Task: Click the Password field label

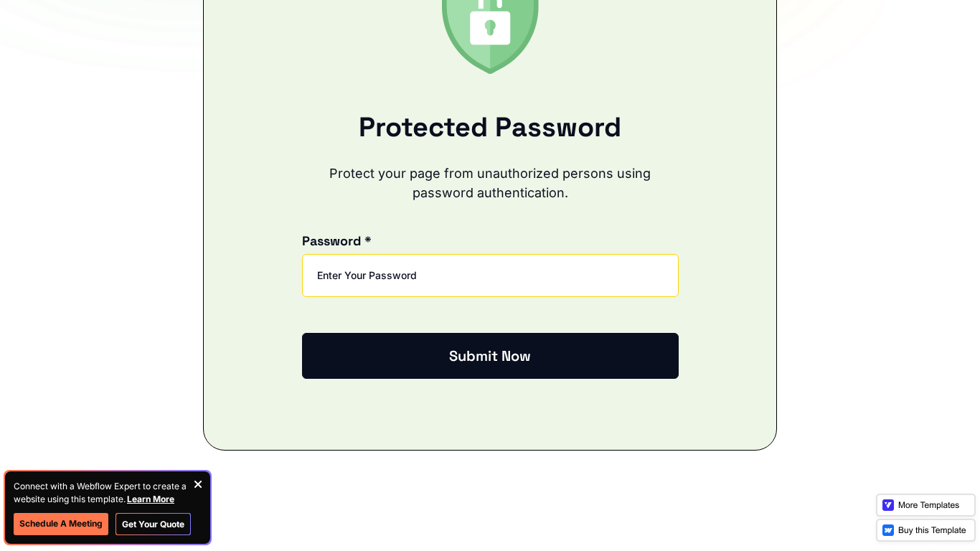Action: coord(331,241)
